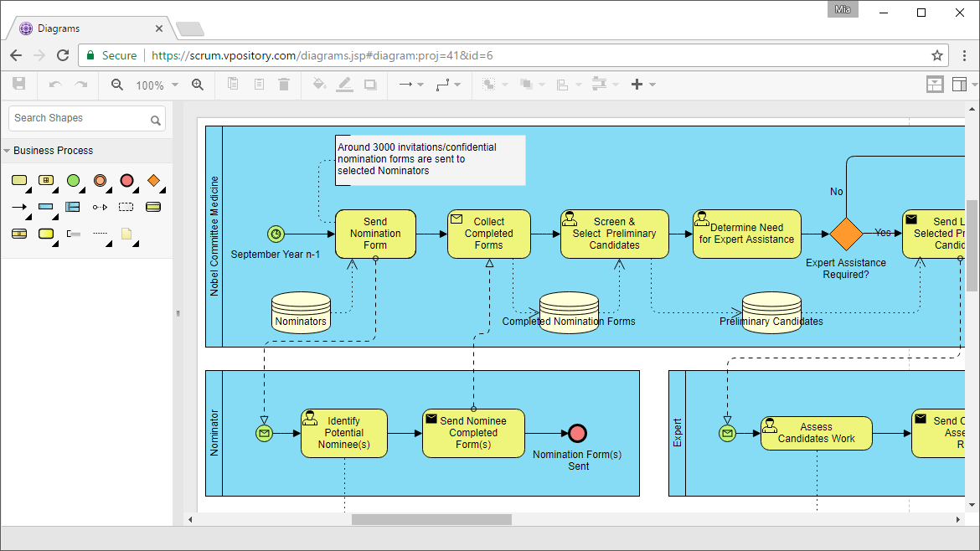
Task: Open the fill color bucket tool
Action: (319, 84)
